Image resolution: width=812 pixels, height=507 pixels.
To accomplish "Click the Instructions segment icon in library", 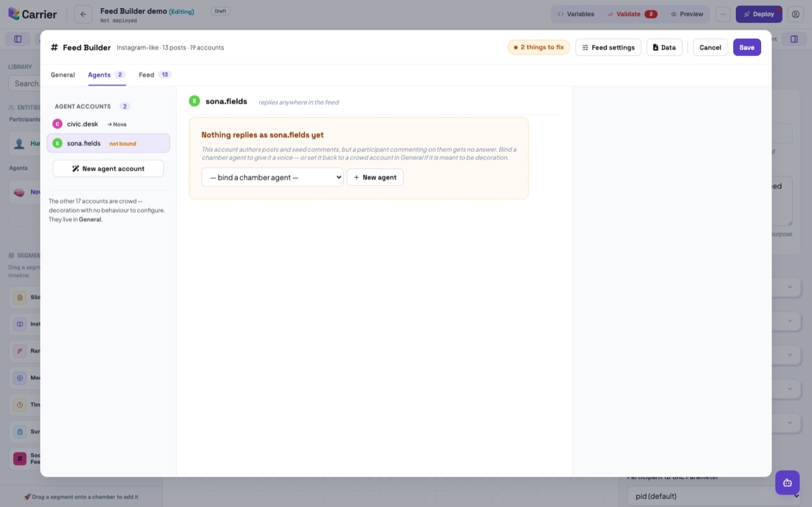I will click(x=20, y=324).
